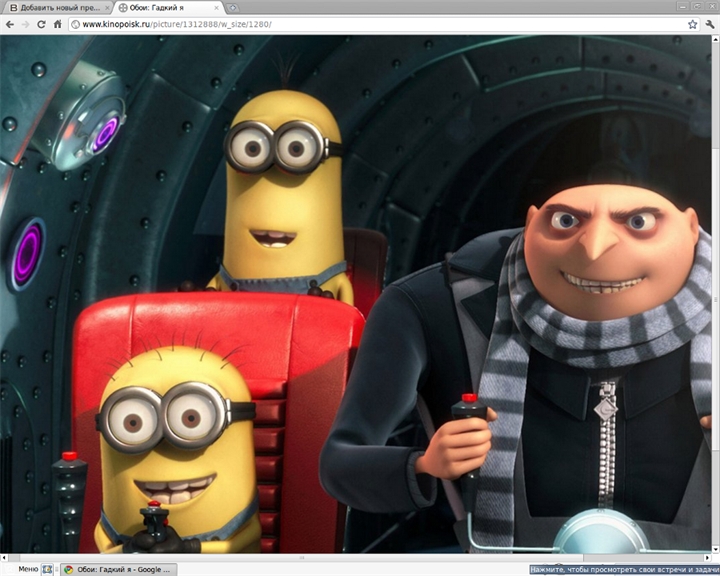Click the forward navigation arrow
Viewport: 720px width, 576px height.
point(25,24)
